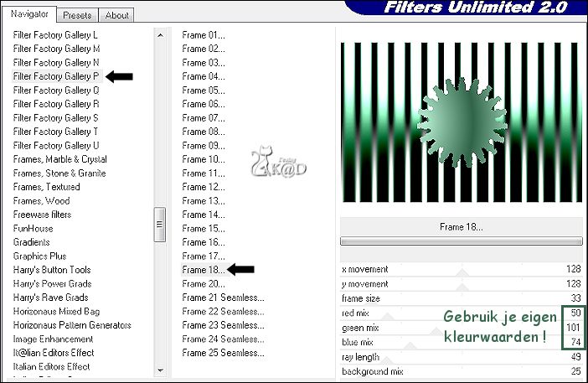This screenshot has width=588, height=383.
Task: Select Frame 01 filter
Action: click(x=204, y=35)
